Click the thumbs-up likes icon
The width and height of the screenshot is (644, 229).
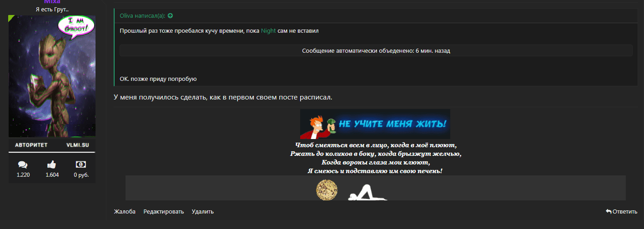point(52,164)
